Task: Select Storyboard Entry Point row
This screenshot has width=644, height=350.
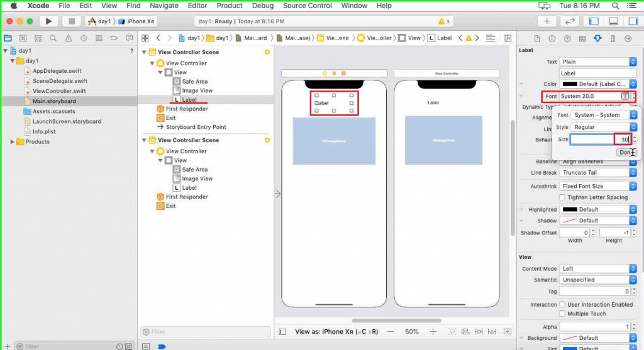Action: click(x=196, y=127)
